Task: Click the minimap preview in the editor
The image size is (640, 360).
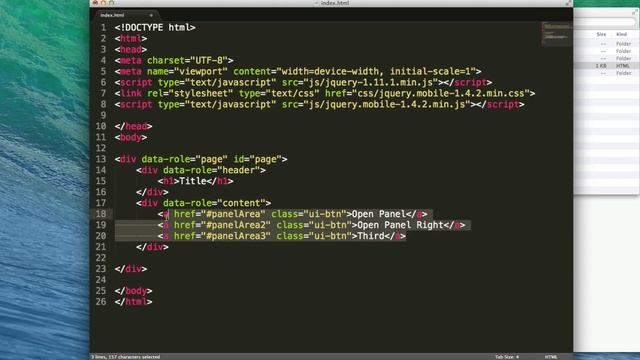Action: click(x=557, y=34)
